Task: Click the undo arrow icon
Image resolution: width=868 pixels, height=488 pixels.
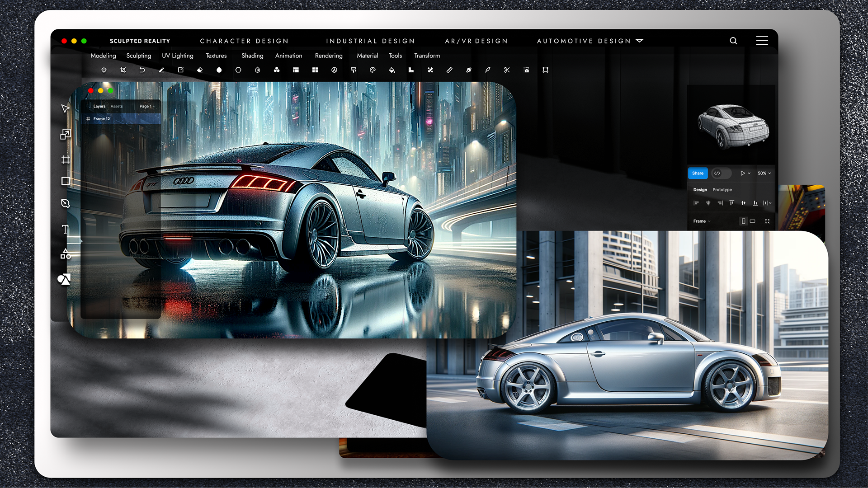Action: (x=142, y=70)
